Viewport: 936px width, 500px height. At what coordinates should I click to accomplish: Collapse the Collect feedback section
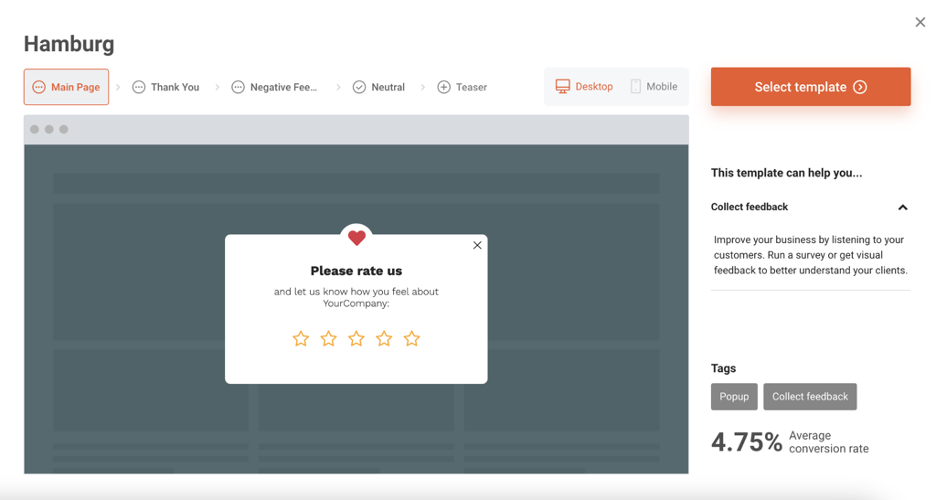(x=903, y=207)
